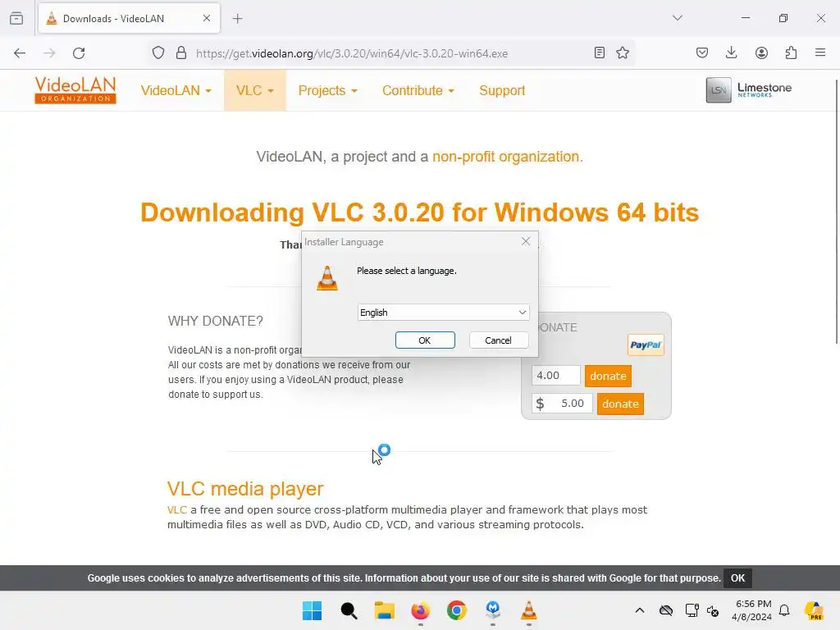Click donate next to $ 5.00
This screenshot has height=630, width=840.
[620, 404]
